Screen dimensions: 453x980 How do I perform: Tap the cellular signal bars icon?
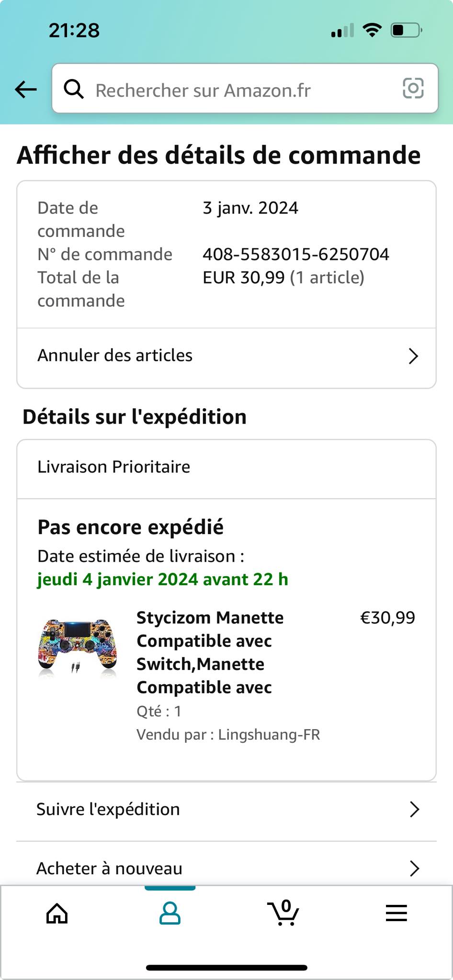click(x=342, y=31)
